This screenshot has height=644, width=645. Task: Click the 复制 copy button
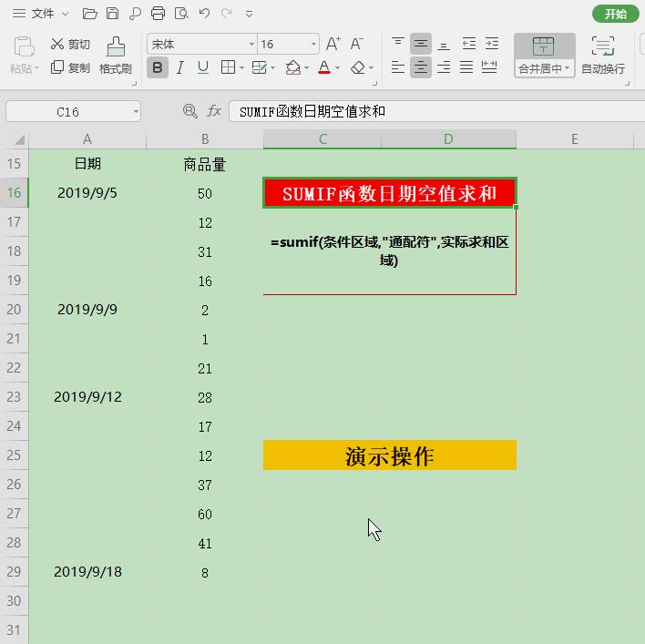coord(70,67)
